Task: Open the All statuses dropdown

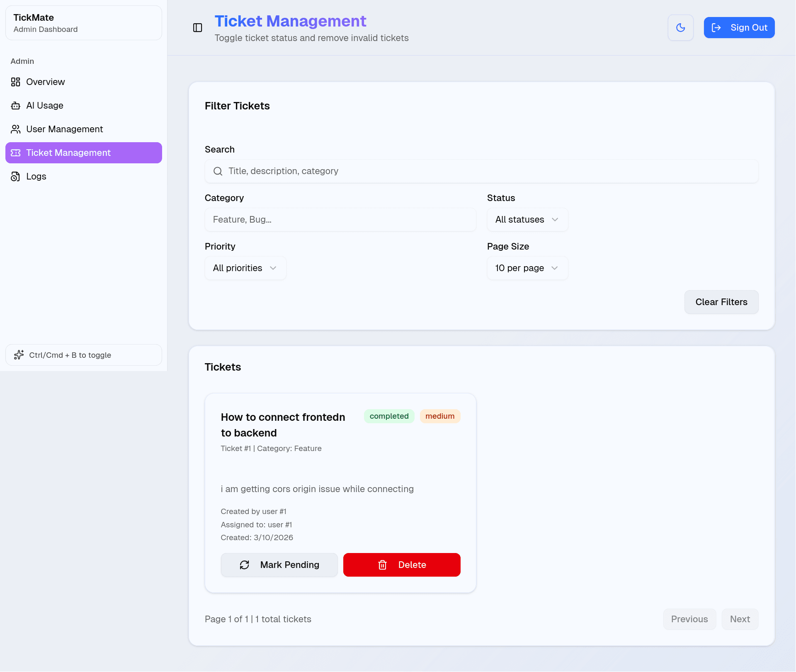Action: tap(527, 220)
